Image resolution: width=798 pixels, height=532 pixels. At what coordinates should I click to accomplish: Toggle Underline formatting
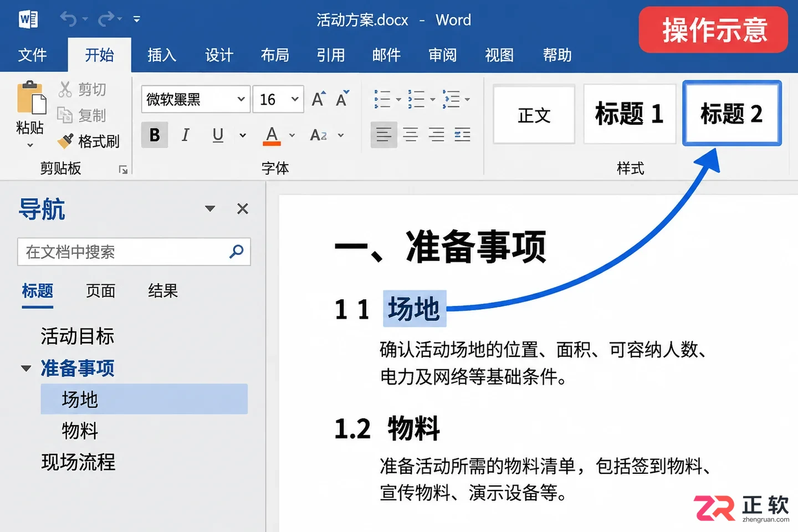click(x=218, y=135)
